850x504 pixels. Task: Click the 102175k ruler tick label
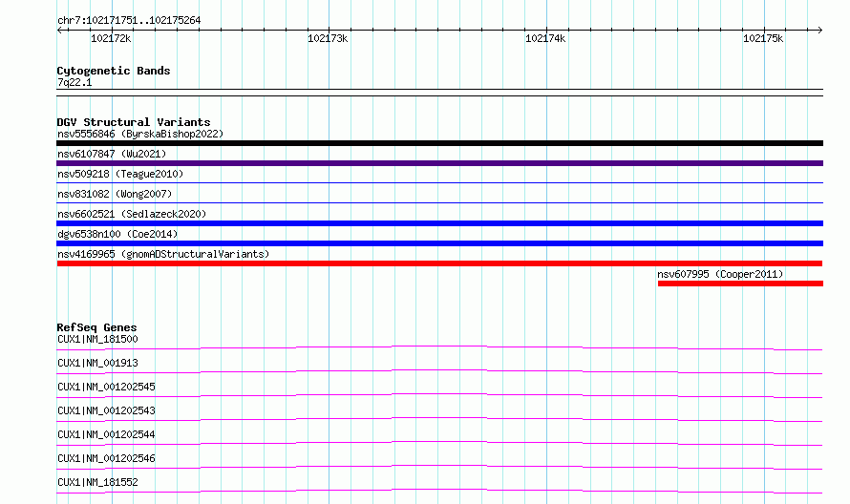point(763,38)
